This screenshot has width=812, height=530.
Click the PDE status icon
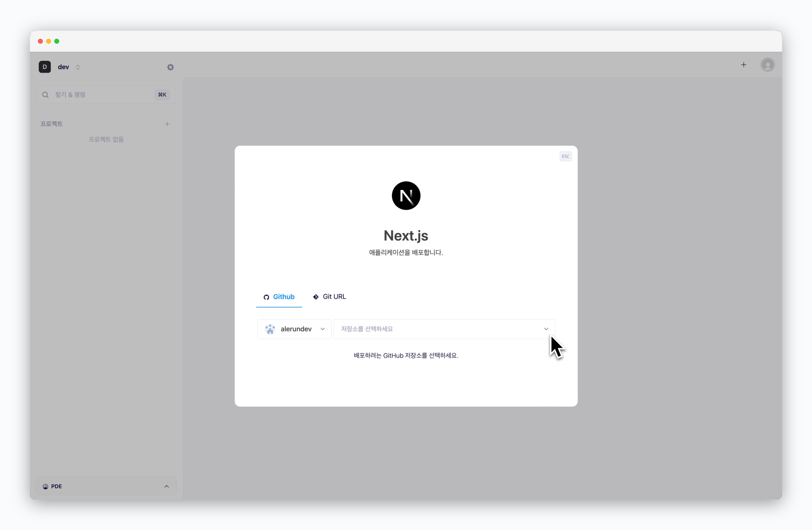[45, 486]
